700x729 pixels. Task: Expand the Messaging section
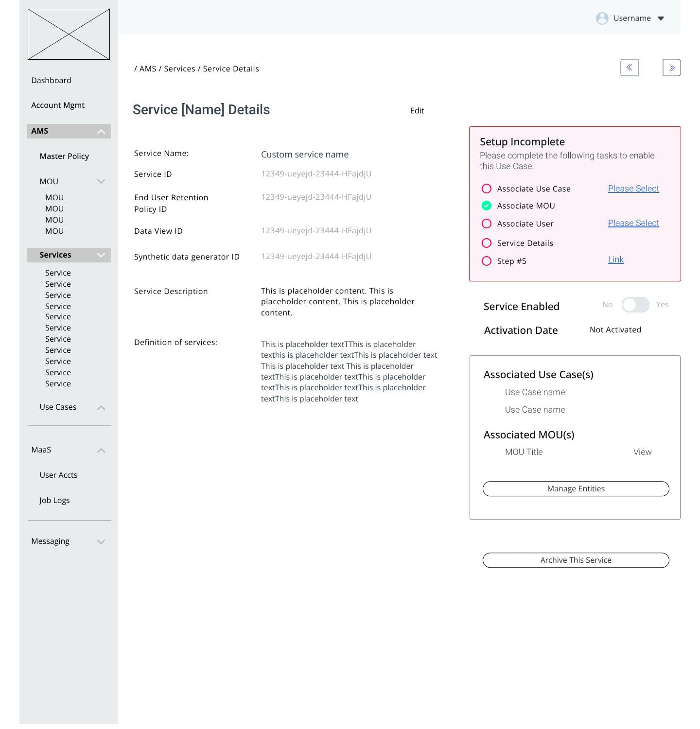[x=101, y=541]
